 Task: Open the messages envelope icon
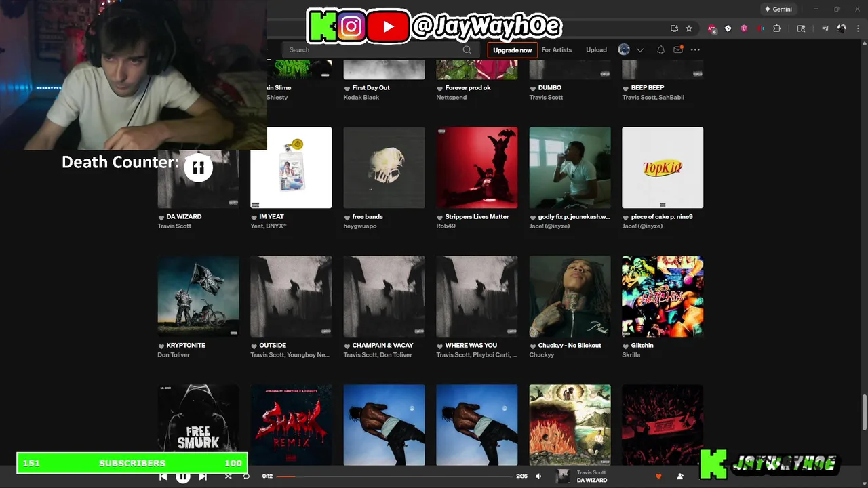(678, 49)
